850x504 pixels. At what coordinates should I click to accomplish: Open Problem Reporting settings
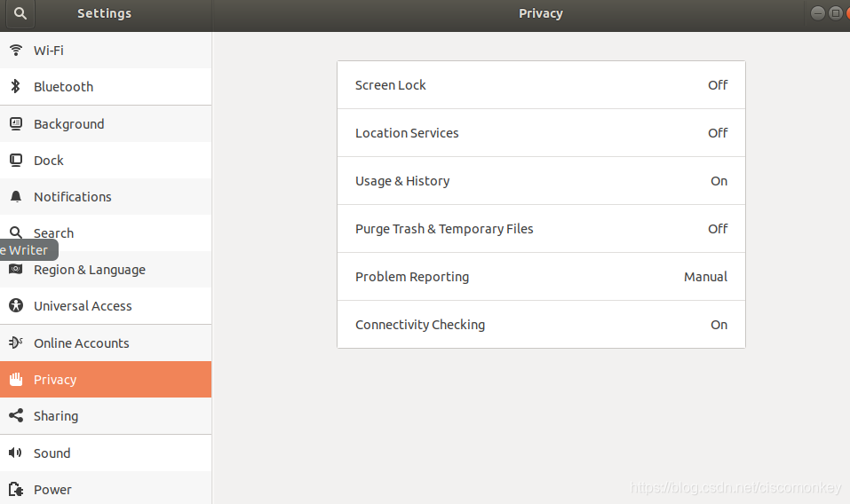coord(541,277)
